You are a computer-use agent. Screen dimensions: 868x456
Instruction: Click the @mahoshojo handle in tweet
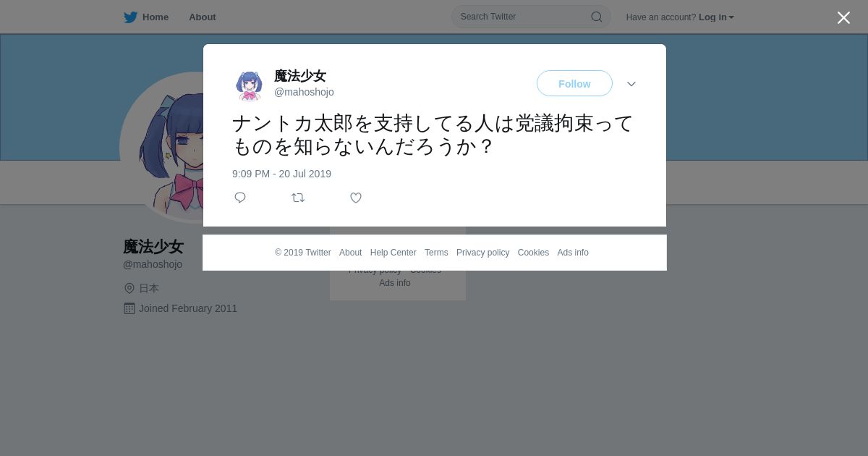[304, 92]
